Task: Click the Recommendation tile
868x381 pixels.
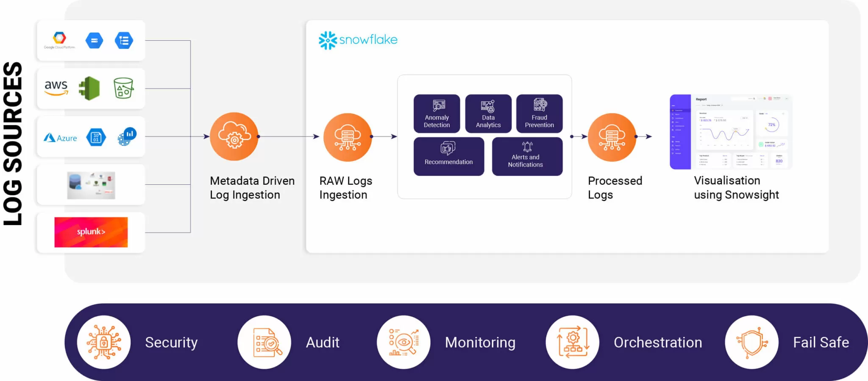Action: click(x=448, y=156)
